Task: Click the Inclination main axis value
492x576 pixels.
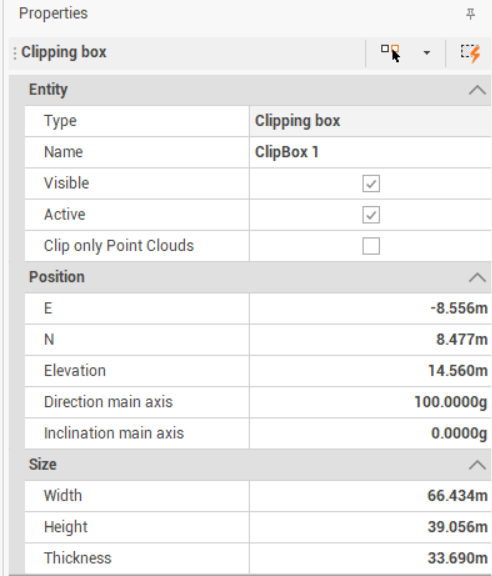Action: (370, 433)
